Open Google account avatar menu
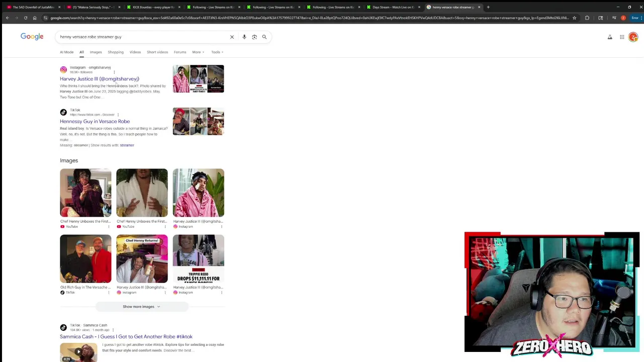The image size is (644, 362). coord(633,37)
